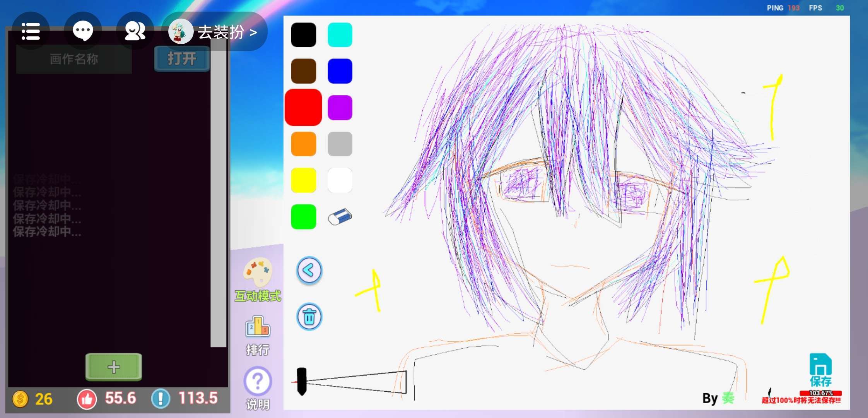Image resolution: width=868 pixels, height=418 pixels.
Task: Expand the 去装扮 dress-up arrow
Action: point(253,32)
